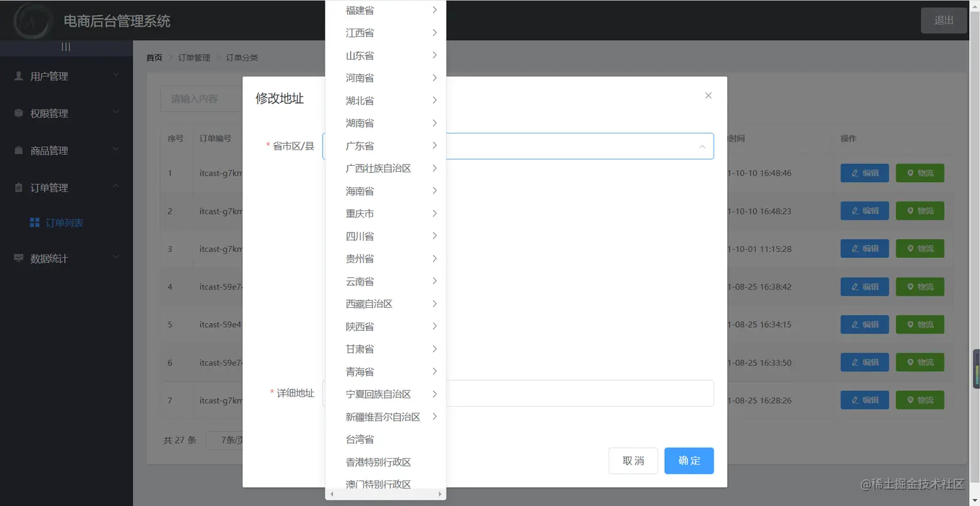Choose 贵州省 from the list

pos(386,259)
